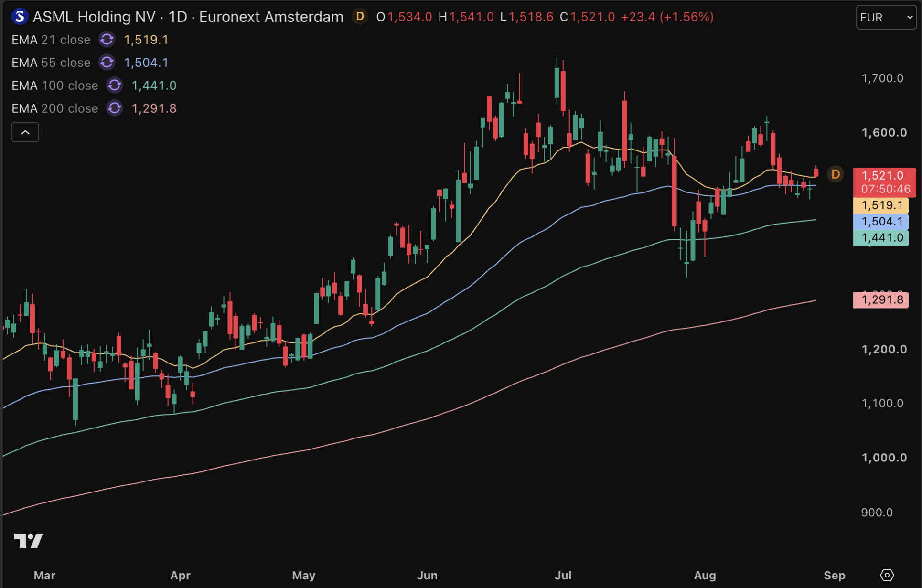Select the EMA 55 close indicator label
The height and width of the screenshot is (588, 922).
point(51,63)
